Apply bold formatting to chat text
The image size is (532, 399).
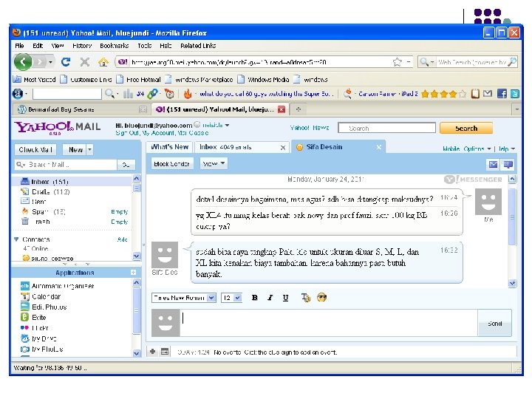255,298
